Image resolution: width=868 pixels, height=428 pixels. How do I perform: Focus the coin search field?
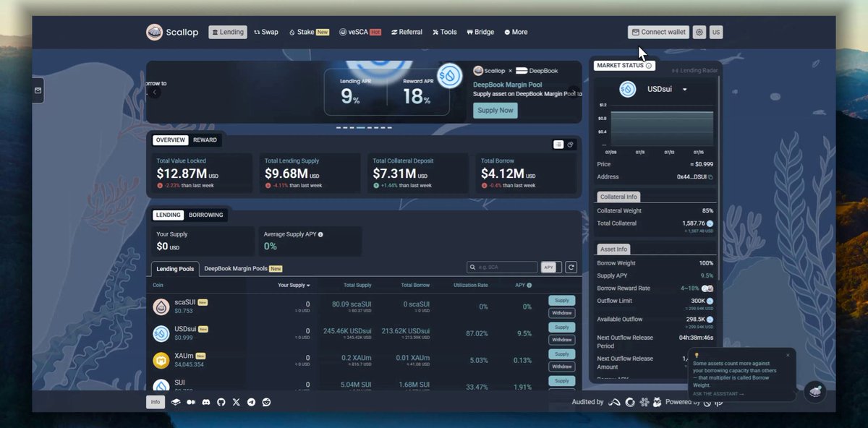click(502, 267)
